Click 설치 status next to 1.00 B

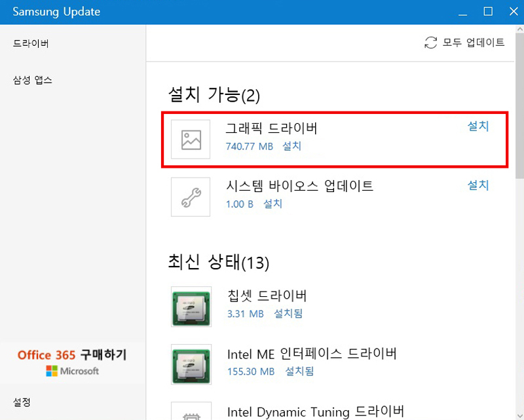tap(273, 204)
